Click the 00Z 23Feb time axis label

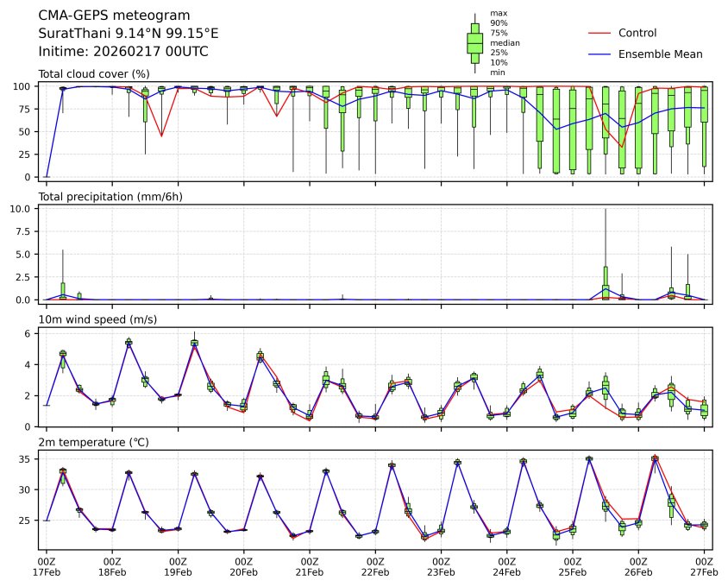441,565
